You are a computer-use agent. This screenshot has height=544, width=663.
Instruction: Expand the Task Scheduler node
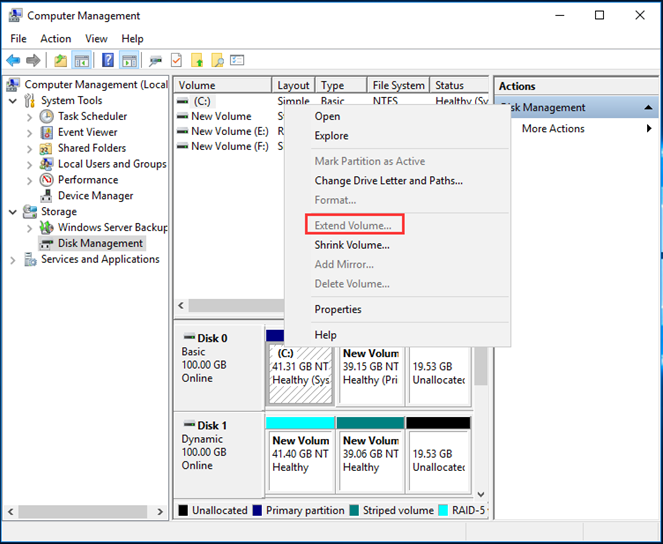click(29, 117)
